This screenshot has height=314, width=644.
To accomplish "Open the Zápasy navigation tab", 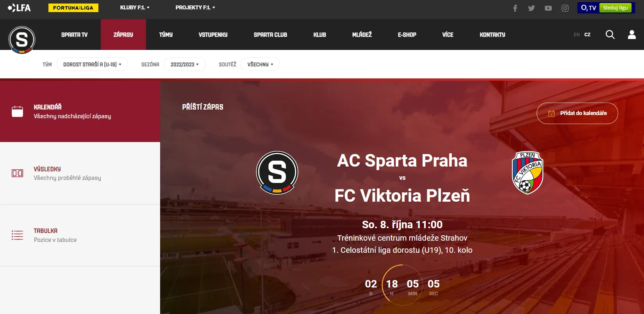I will click(x=123, y=35).
